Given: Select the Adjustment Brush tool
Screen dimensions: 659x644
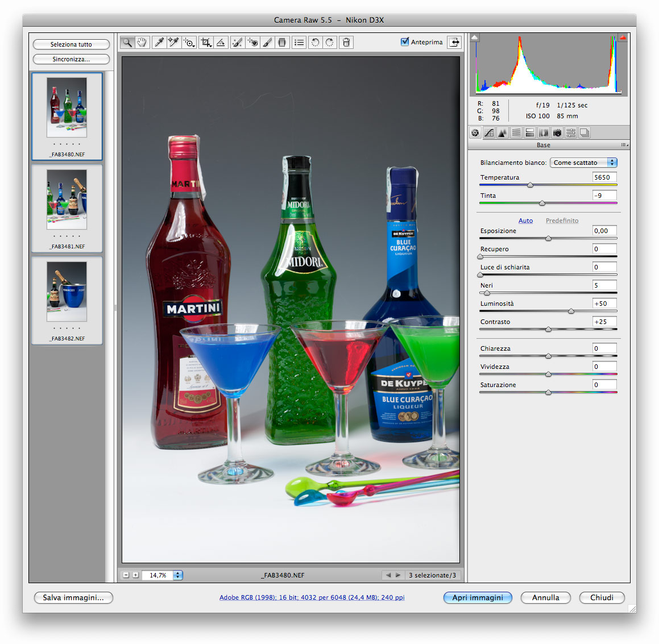Looking at the screenshot, I should tap(267, 42).
